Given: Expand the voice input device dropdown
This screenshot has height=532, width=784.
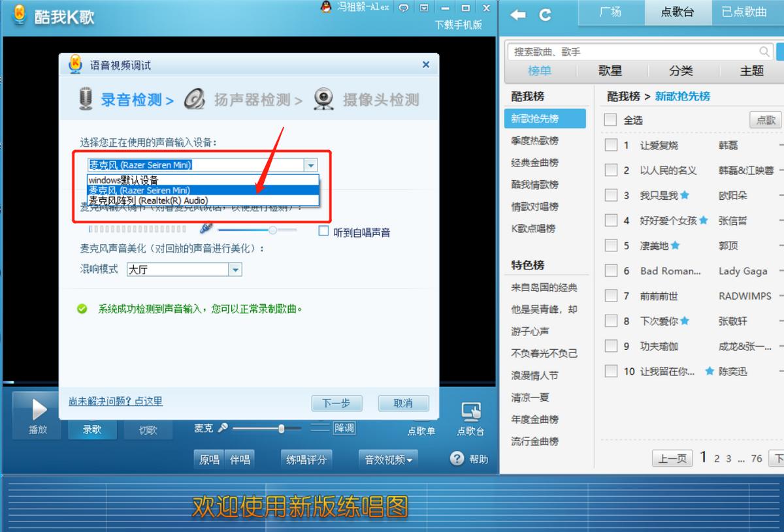Looking at the screenshot, I should [x=311, y=166].
